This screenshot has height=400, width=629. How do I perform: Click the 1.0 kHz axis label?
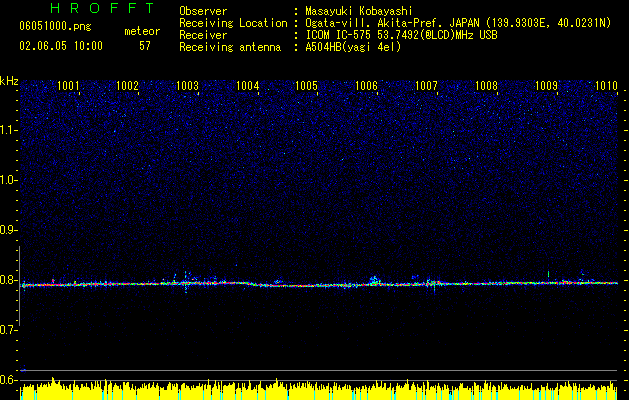(x=8, y=180)
